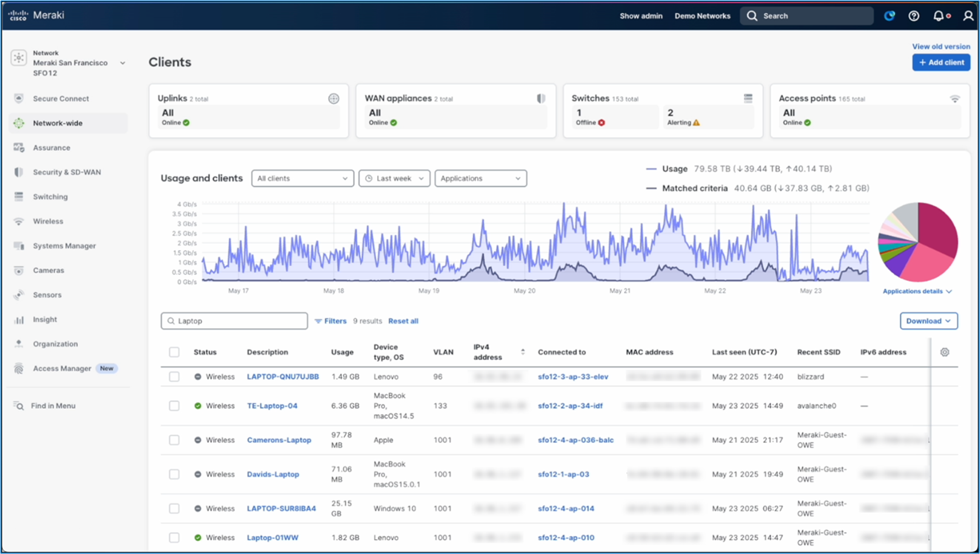Click the Switches card list icon
The image size is (980, 554).
click(x=748, y=98)
